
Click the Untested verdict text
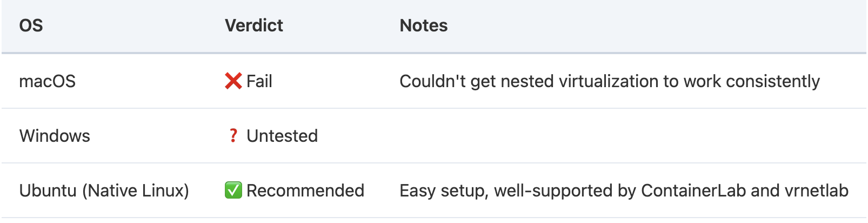pyautogui.click(x=282, y=136)
